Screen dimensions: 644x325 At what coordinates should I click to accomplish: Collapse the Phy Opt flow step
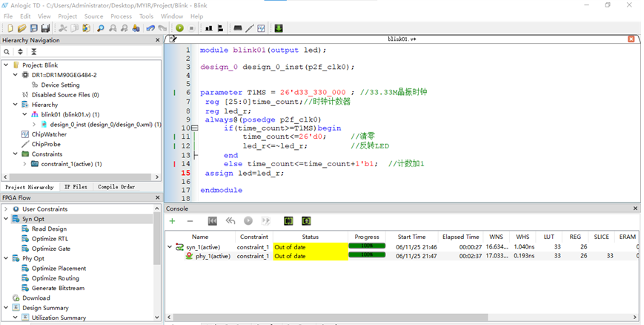6,258
